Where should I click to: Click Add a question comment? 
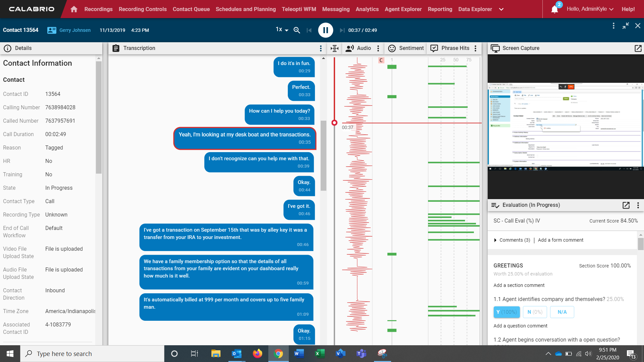520,326
